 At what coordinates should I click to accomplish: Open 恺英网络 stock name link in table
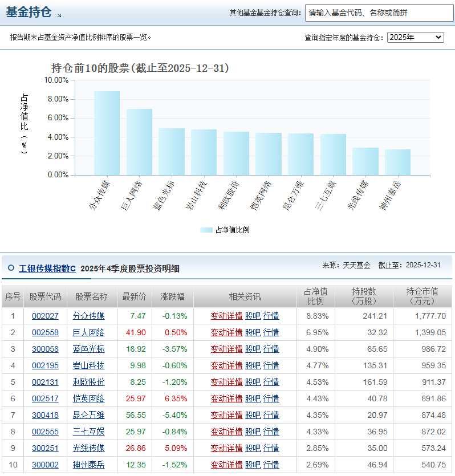tap(88, 398)
